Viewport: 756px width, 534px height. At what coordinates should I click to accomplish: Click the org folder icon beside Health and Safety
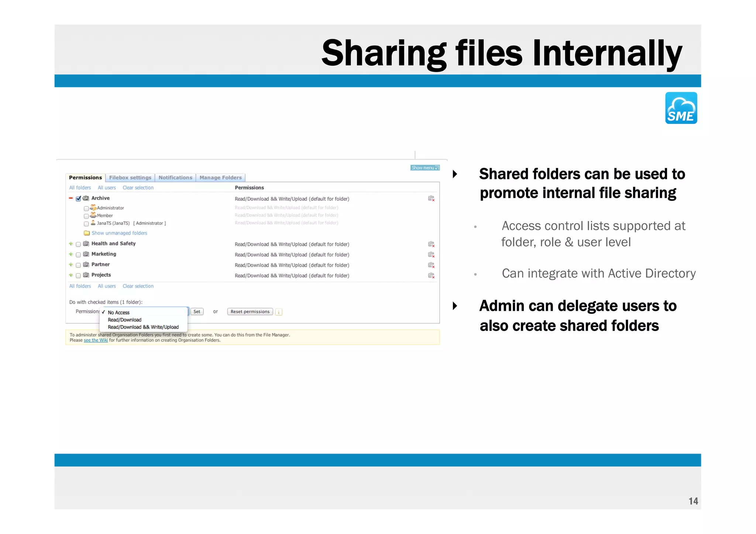pos(86,244)
